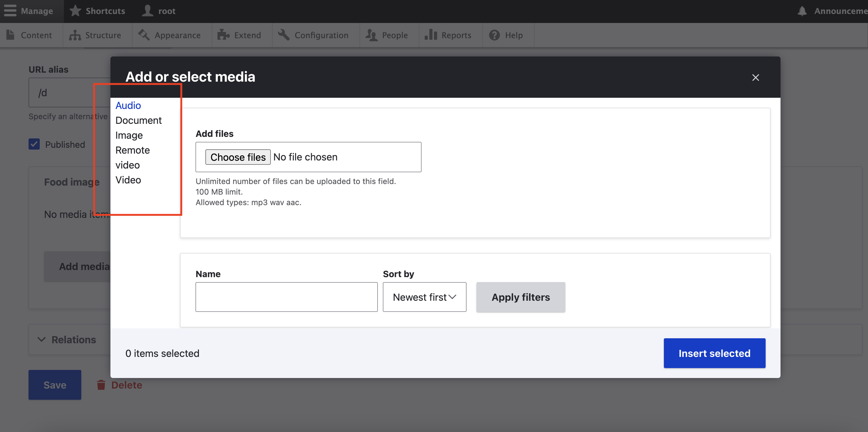Open the Manage menu via hamburger icon
The height and width of the screenshot is (432, 868).
point(10,11)
